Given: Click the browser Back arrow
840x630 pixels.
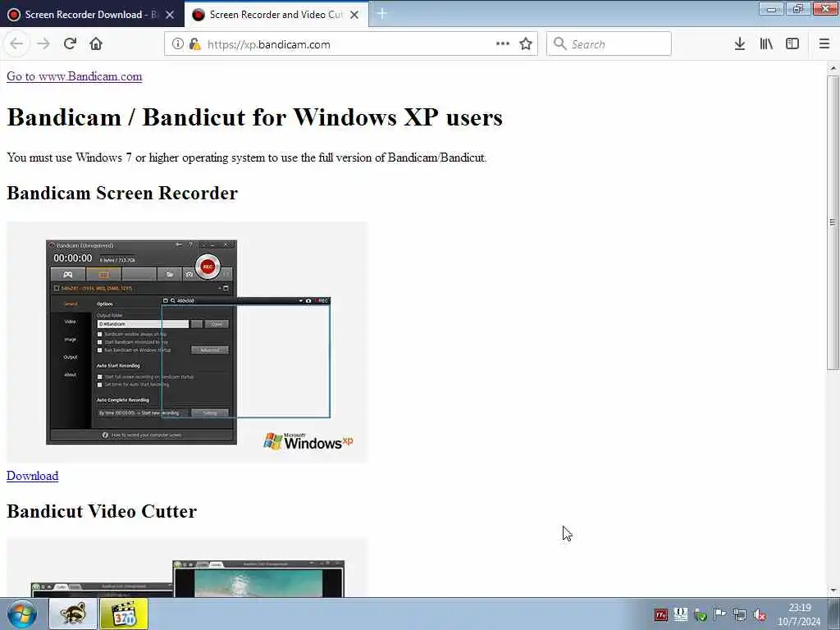Looking at the screenshot, I should (x=16, y=44).
